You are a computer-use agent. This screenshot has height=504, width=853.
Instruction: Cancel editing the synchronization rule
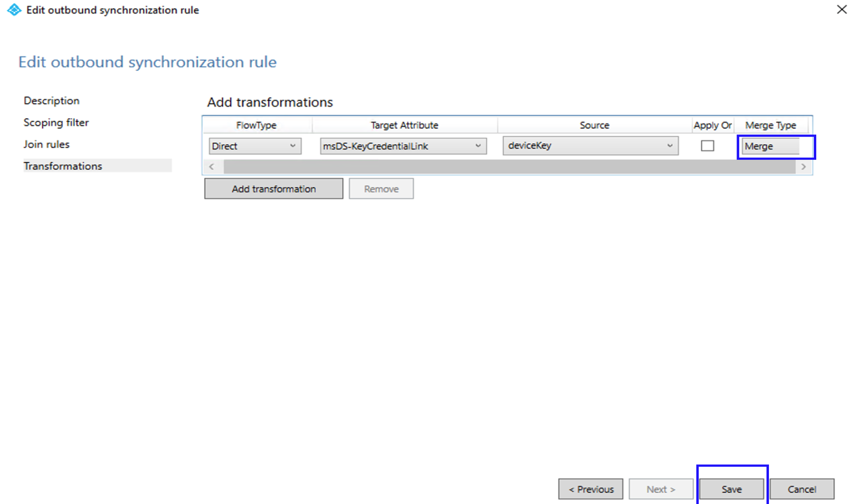pos(801,489)
